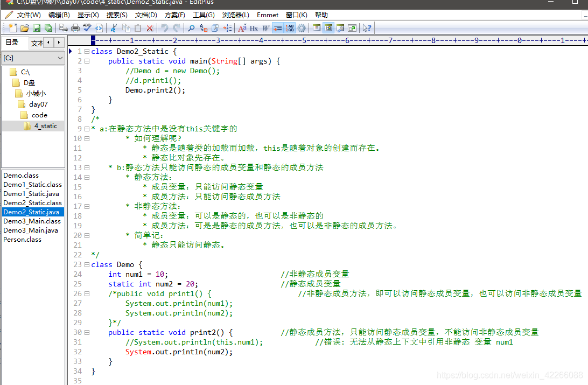588x385 pixels.
Task: Open the 搜索(S) menu
Action: (x=117, y=15)
